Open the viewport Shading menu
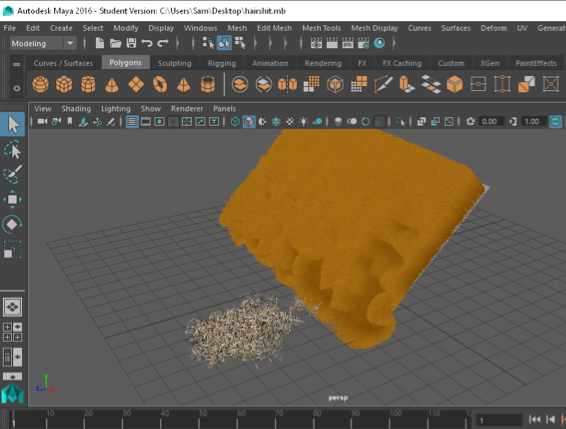The image size is (566, 429). 76,109
